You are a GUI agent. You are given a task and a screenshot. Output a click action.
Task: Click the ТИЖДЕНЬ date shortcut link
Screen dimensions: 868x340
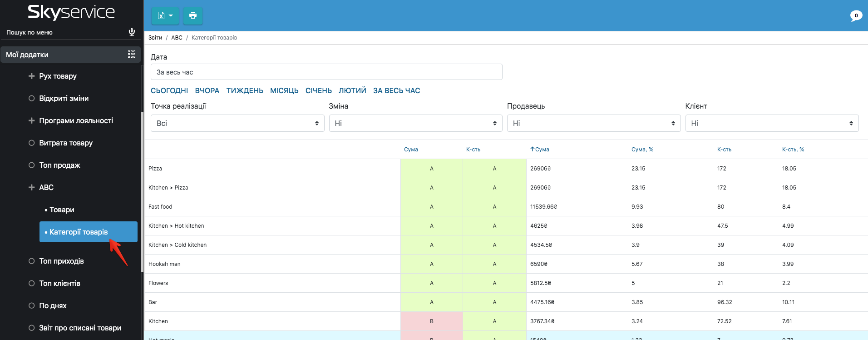point(245,90)
